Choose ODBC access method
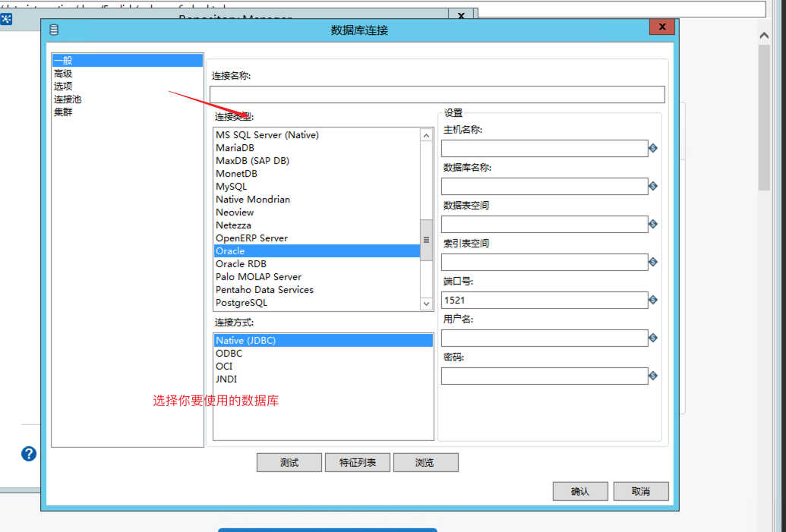 pos(324,353)
